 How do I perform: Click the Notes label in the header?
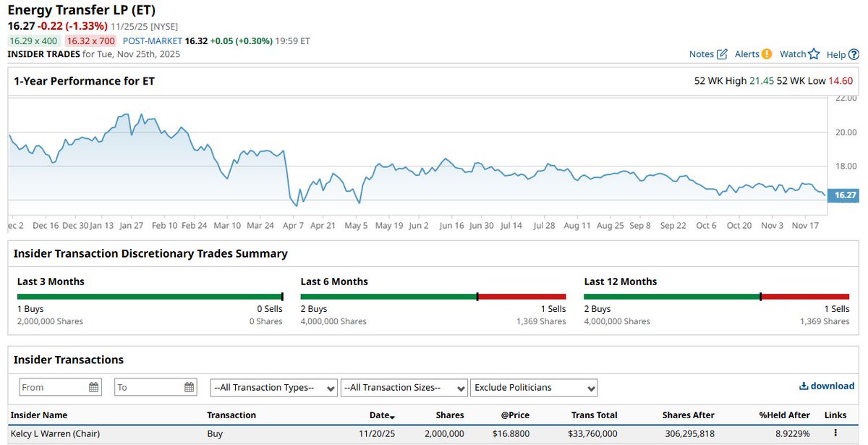701,54
